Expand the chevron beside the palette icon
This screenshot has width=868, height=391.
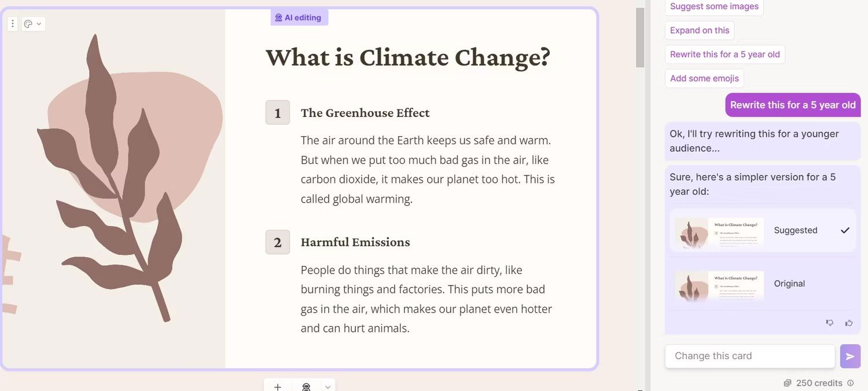tap(39, 24)
